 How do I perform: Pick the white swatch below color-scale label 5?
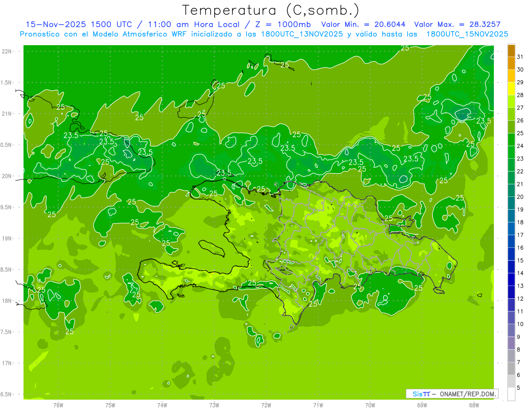[511, 394]
